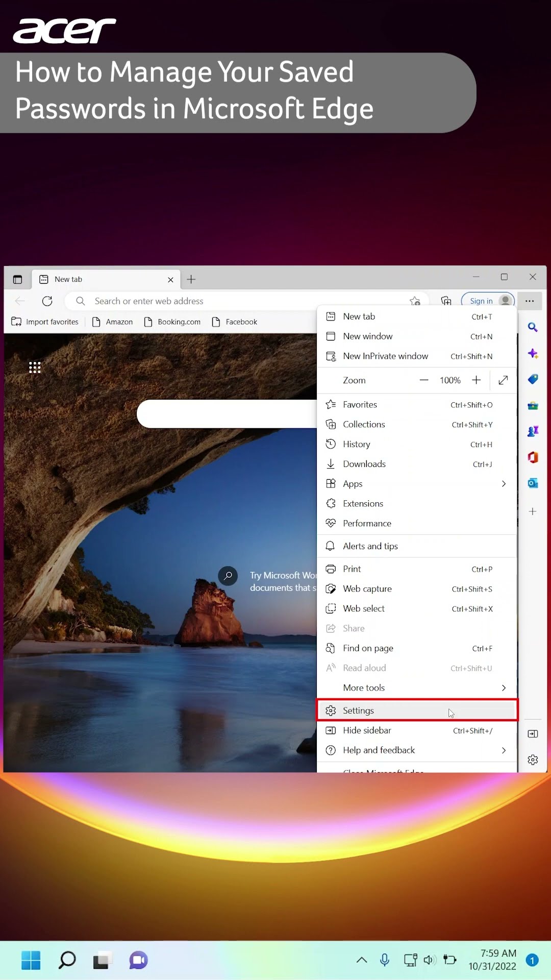Select the New tab tab
551x980 pixels.
(x=106, y=279)
